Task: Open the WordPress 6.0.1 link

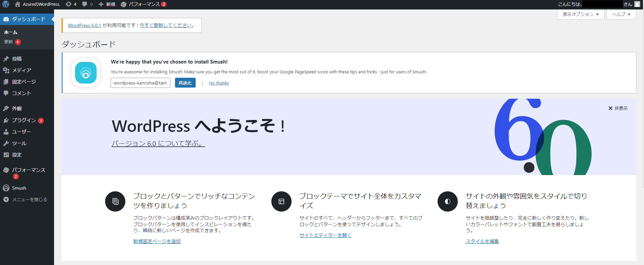Action: (84, 25)
